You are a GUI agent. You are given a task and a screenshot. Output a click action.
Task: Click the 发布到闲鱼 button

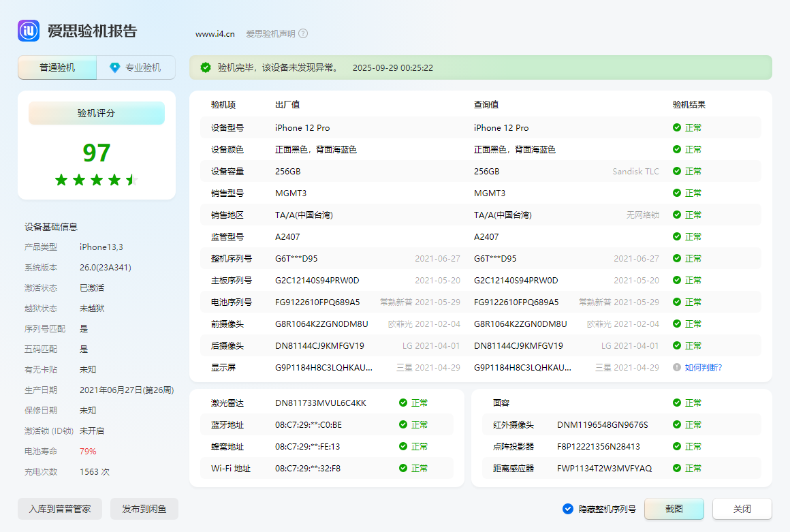[144, 509]
